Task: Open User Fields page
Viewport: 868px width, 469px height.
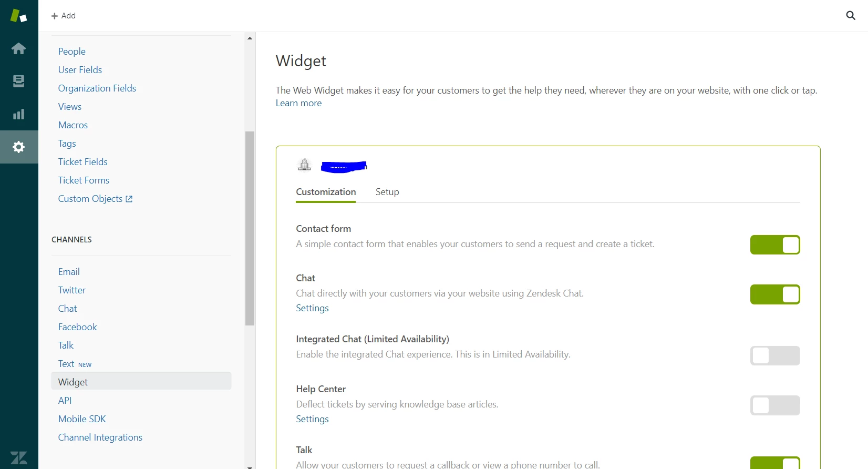Action: click(80, 70)
